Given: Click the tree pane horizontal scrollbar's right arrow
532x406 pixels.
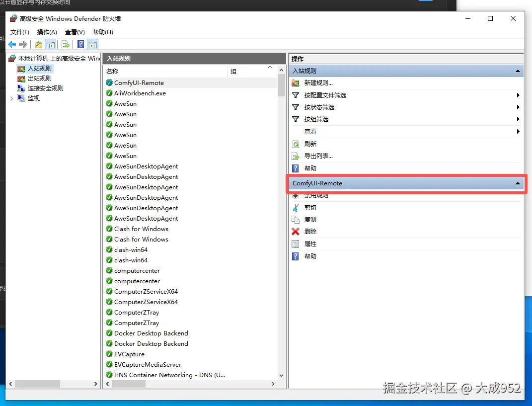Looking at the screenshot, I should (x=96, y=384).
